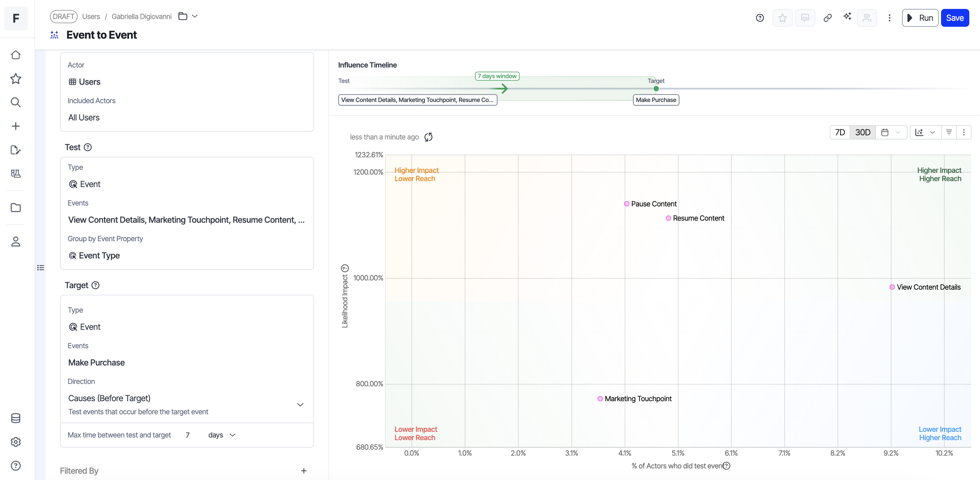Click the help icon next to Test
The image size is (980, 480).
(x=88, y=147)
